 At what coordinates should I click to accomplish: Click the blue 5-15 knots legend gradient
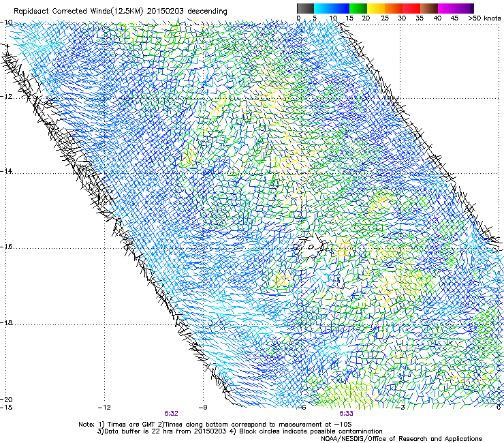pyautogui.click(x=332, y=8)
